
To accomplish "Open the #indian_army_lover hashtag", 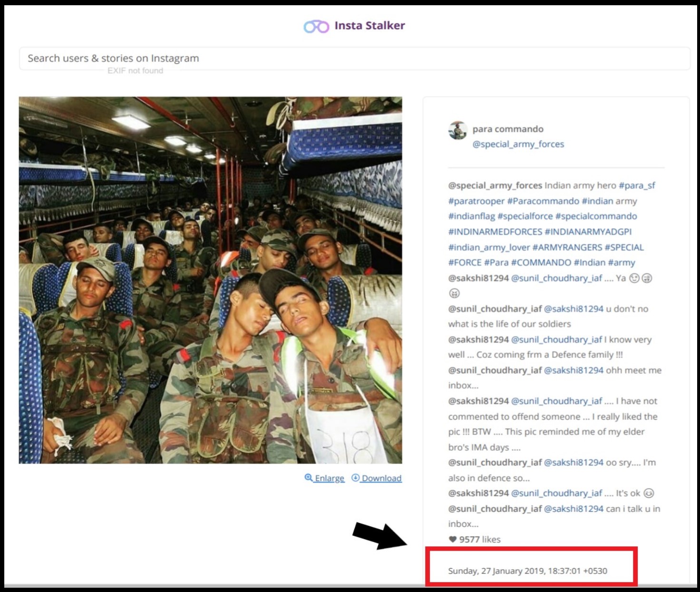I will [x=489, y=247].
